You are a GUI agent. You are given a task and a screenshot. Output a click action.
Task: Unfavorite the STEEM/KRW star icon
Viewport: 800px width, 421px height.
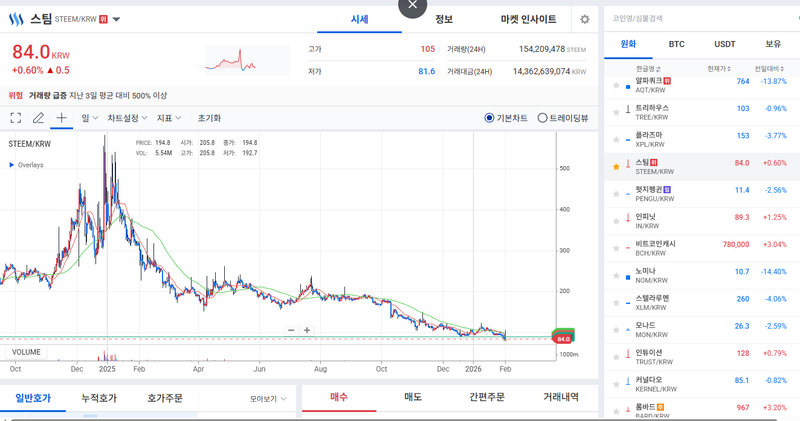click(x=616, y=163)
